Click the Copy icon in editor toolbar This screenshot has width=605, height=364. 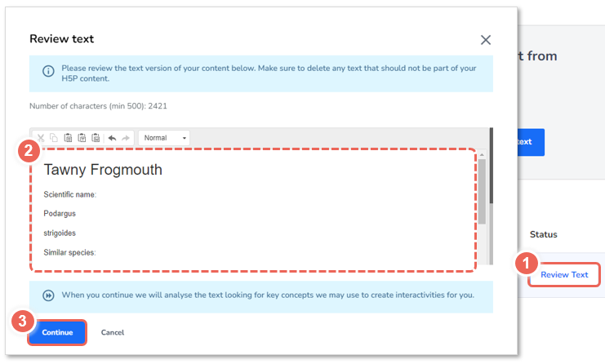(54, 138)
